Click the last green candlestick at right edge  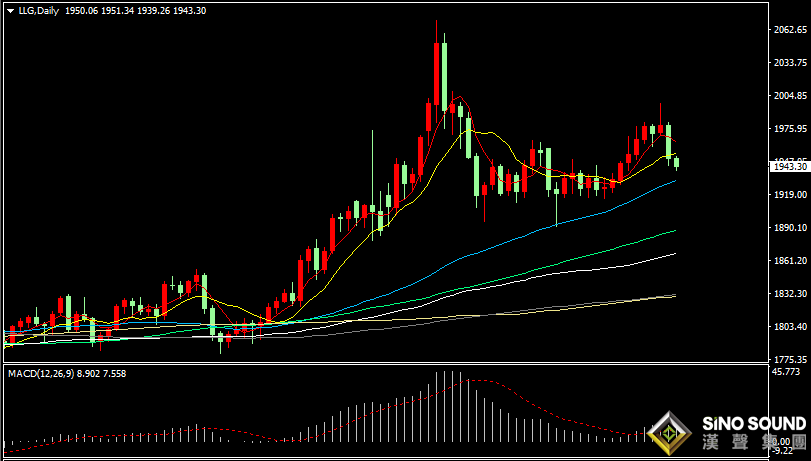[677, 163]
